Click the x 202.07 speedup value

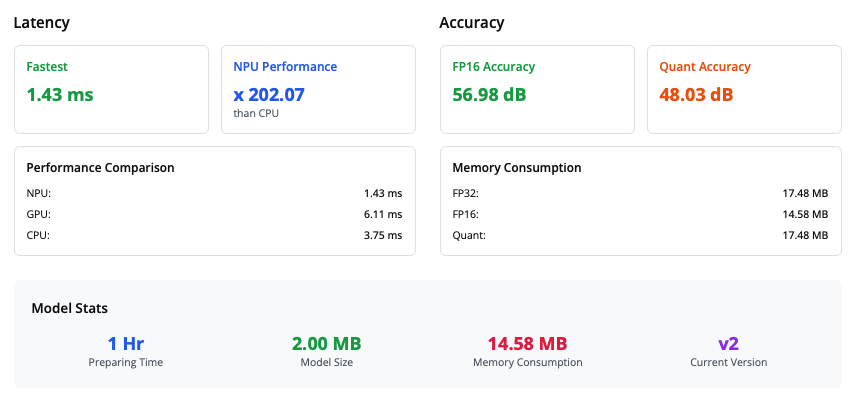[x=269, y=95]
